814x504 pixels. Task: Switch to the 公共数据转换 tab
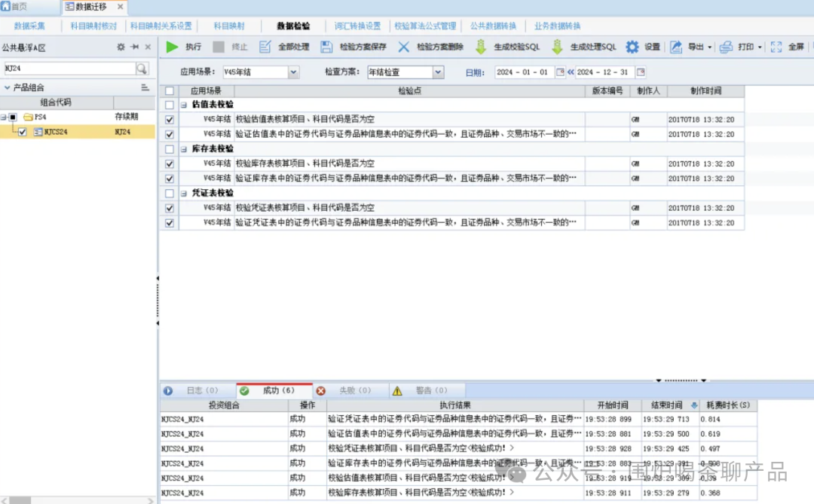(x=493, y=26)
